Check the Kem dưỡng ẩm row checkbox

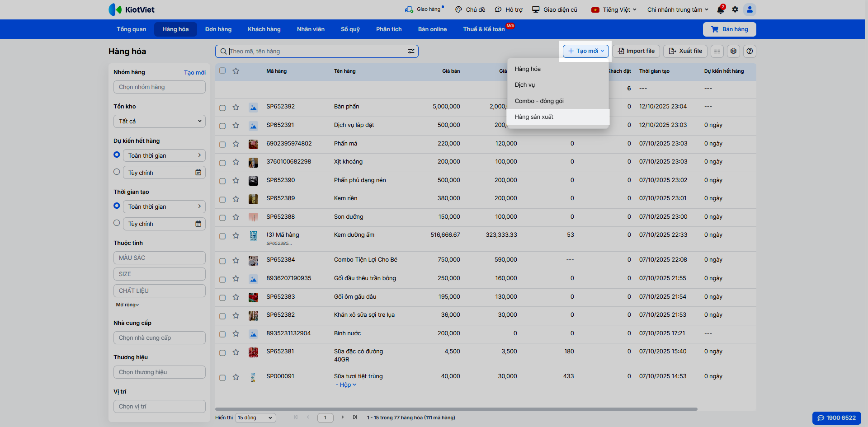[x=222, y=236]
